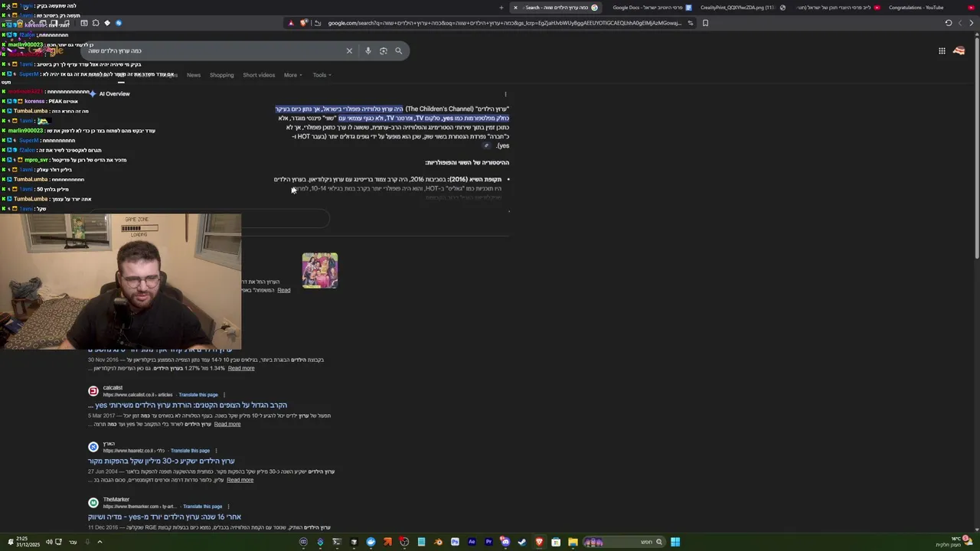Click Read more under Haaretz snippet
This screenshot has width=980, height=551.
240,480
